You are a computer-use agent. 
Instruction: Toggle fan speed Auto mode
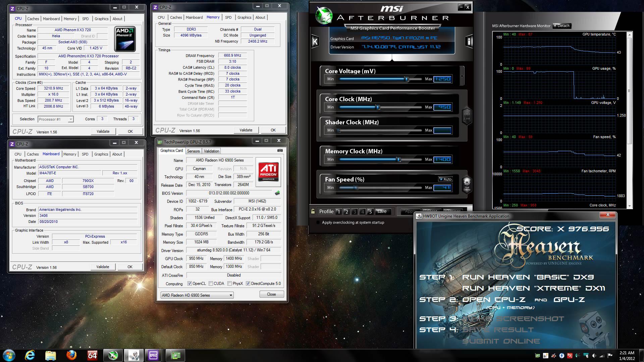point(445,179)
